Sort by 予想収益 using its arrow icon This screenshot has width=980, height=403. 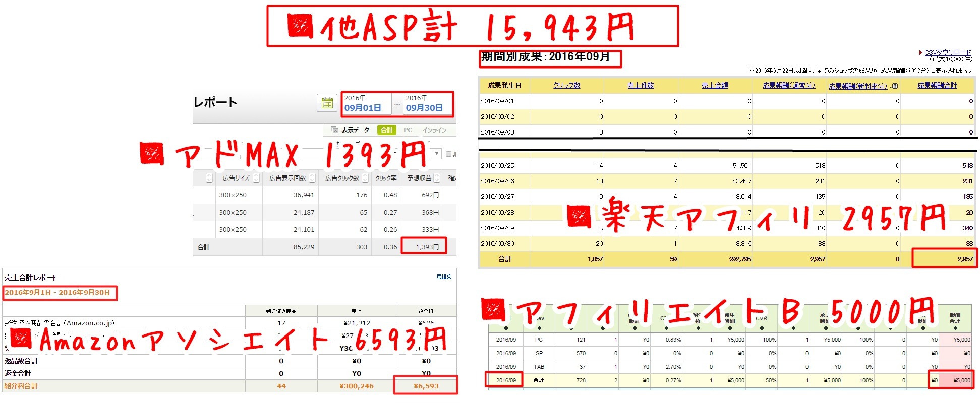pyautogui.click(x=437, y=178)
